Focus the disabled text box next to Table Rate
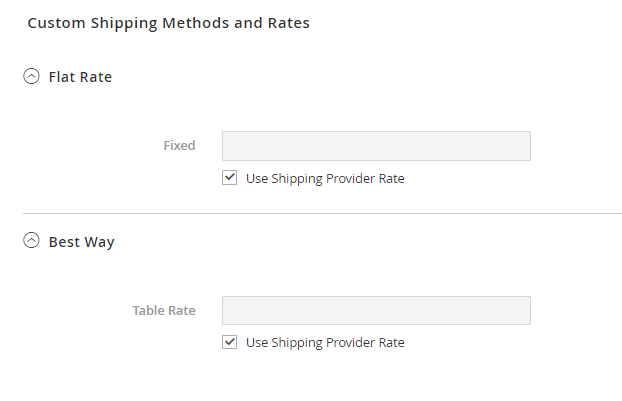 [375, 310]
